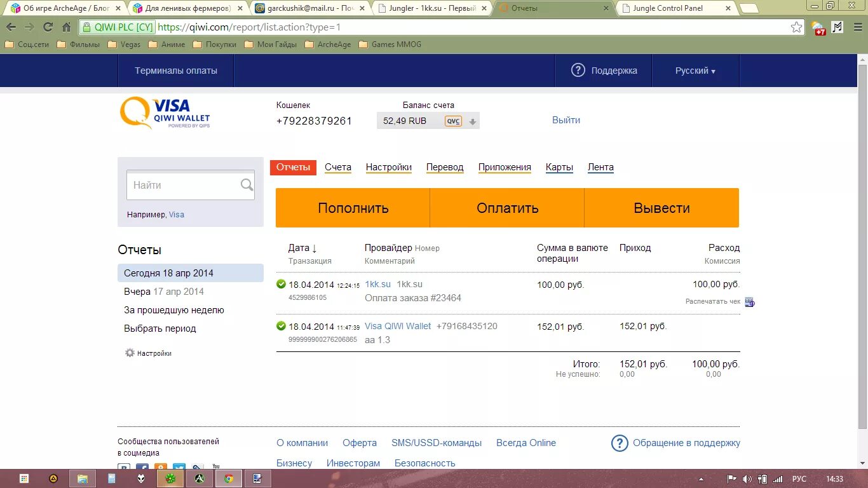Go back with browser arrow
868x488 pixels.
click(x=11, y=27)
